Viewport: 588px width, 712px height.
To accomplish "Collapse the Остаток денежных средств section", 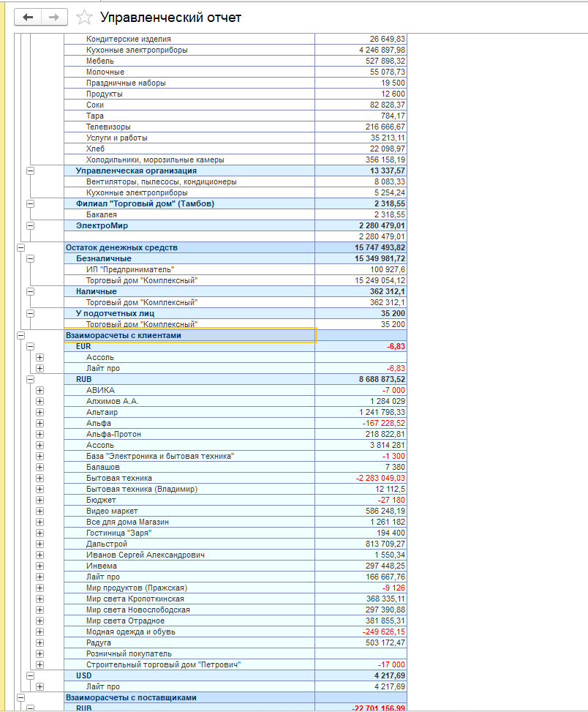I will click(x=20, y=247).
